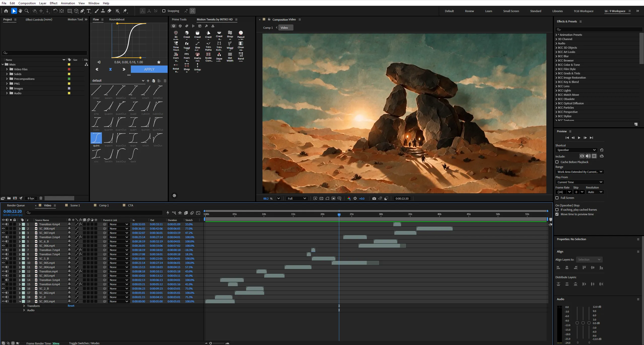644x345 pixels.
Task: Pick the Rectangle shape tool
Action: 70,11
